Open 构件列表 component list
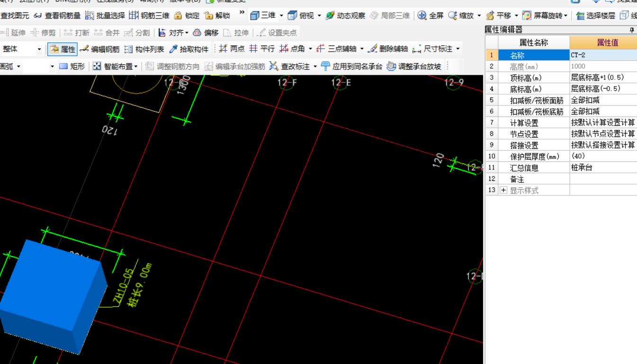The image size is (637, 364). coord(144,49)
